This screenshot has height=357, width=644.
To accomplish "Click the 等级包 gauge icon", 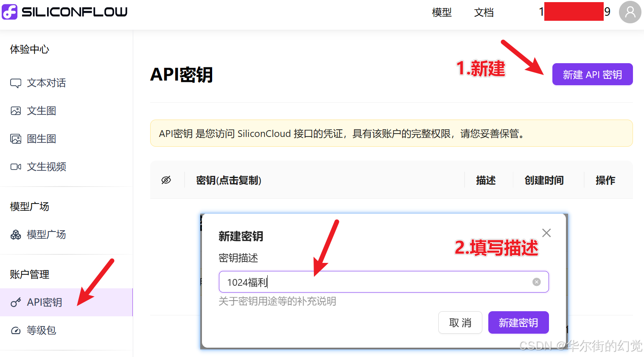I will (16, 331).
